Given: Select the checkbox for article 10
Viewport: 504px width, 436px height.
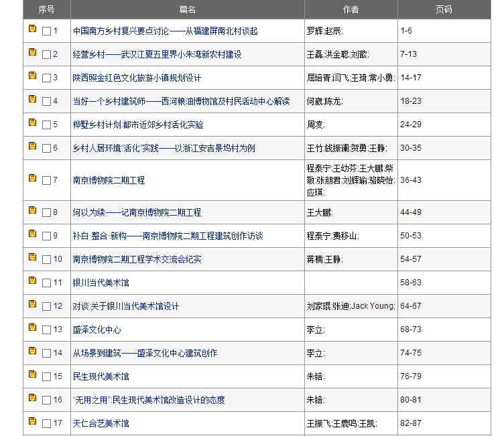Looking at the screenshot, I should pos(47,260).
